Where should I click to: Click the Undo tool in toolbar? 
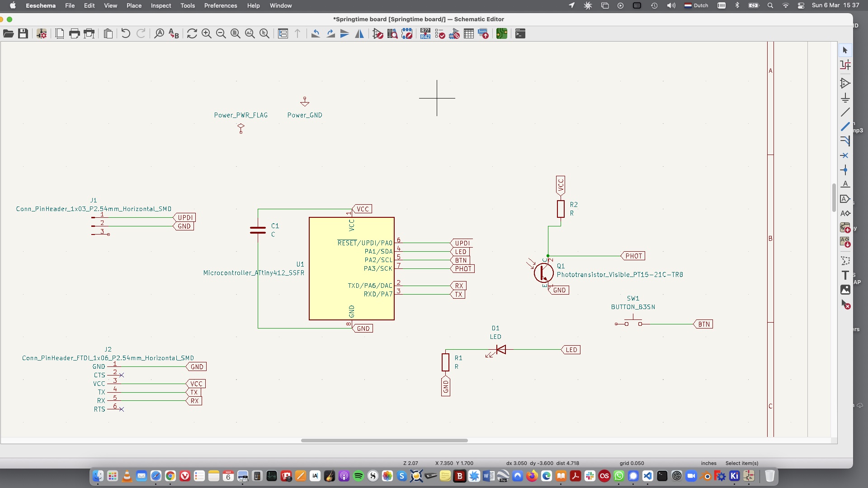coord(126,34)
